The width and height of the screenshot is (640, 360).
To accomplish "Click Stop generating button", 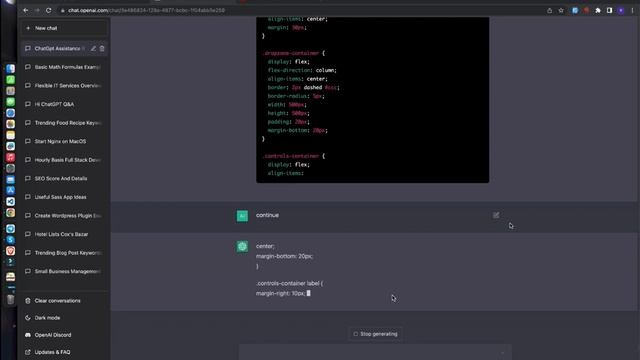I will pos(375,334).
